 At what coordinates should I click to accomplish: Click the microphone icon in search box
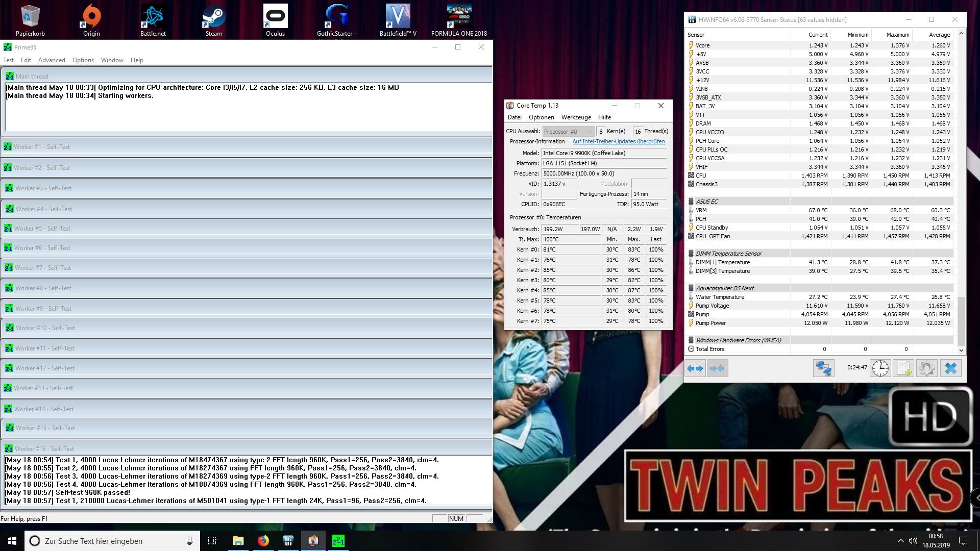pyautogui.click(x=189, y=541)
